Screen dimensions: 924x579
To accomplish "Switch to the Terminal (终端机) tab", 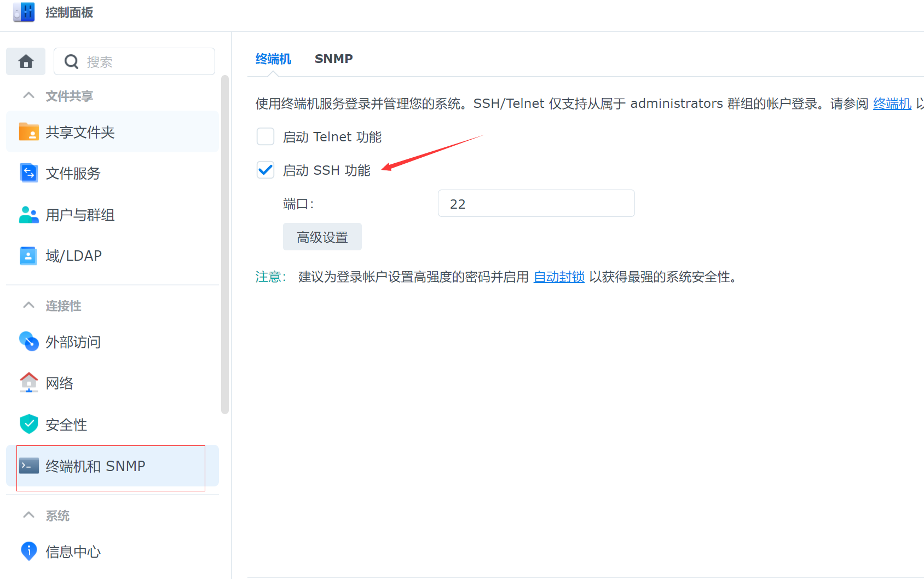I will click(273, 59).
